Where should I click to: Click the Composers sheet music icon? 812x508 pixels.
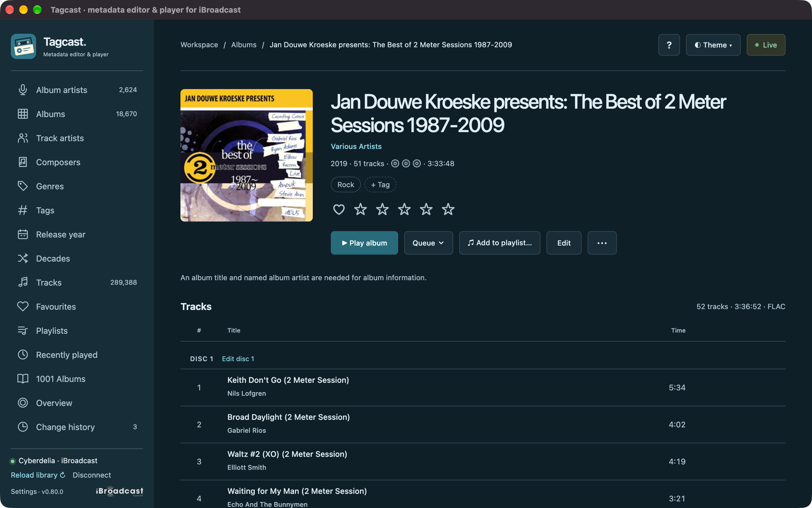click(23, 162)
